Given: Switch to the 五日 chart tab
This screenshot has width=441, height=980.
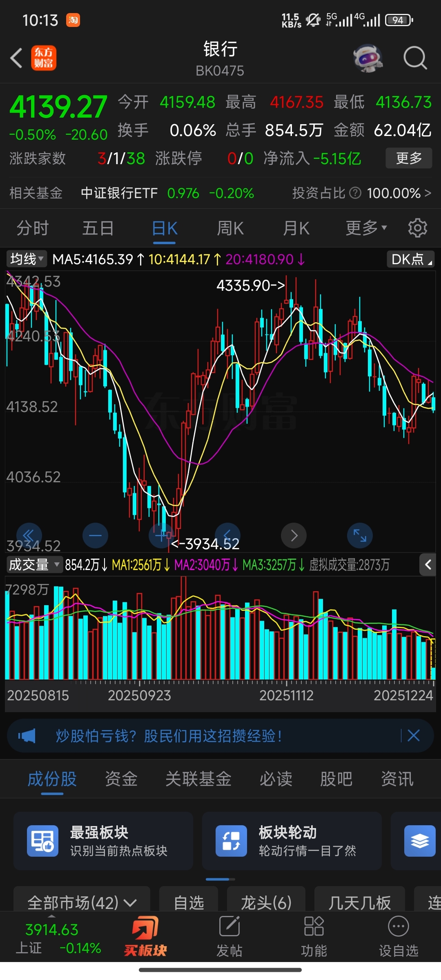Looking at the screenshot, I should coord(98,228).
